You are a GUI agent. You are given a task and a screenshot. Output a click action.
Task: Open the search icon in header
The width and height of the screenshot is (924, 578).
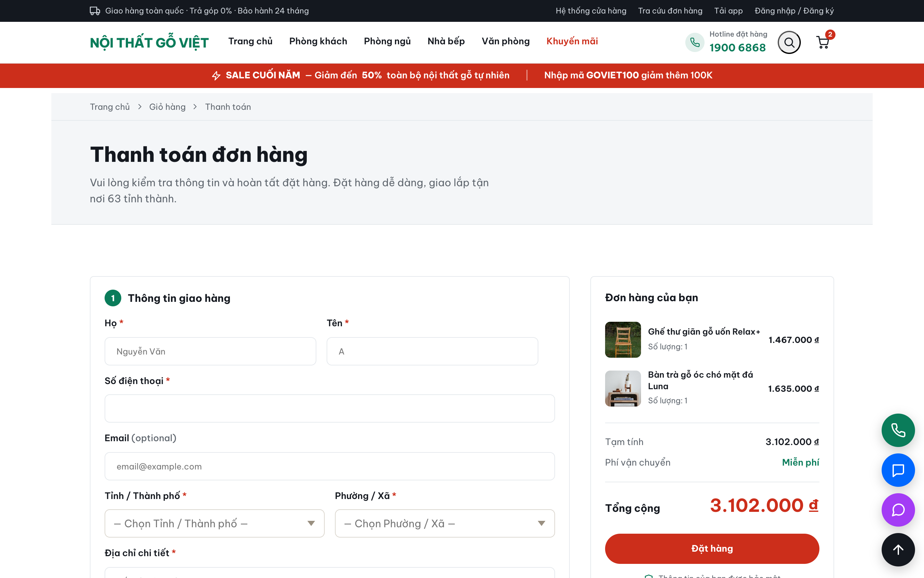click(789, 42)
